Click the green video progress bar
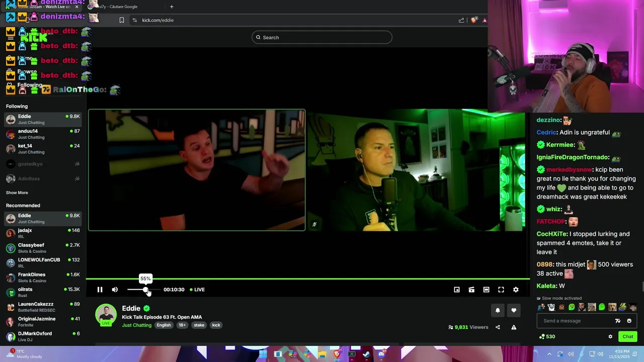 307,279
